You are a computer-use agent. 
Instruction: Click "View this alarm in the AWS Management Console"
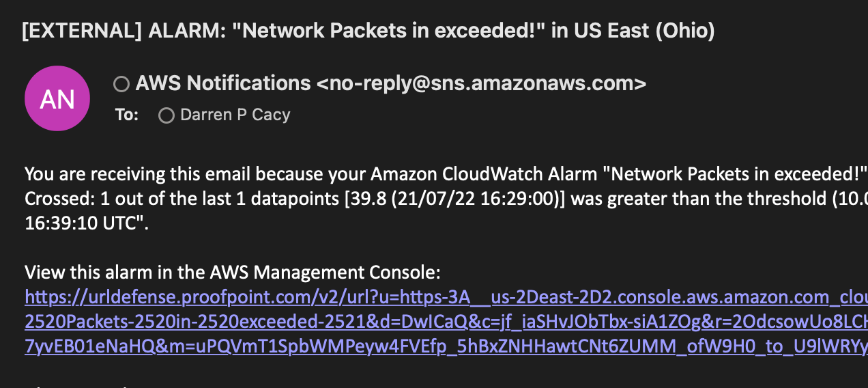coord(233,273)
